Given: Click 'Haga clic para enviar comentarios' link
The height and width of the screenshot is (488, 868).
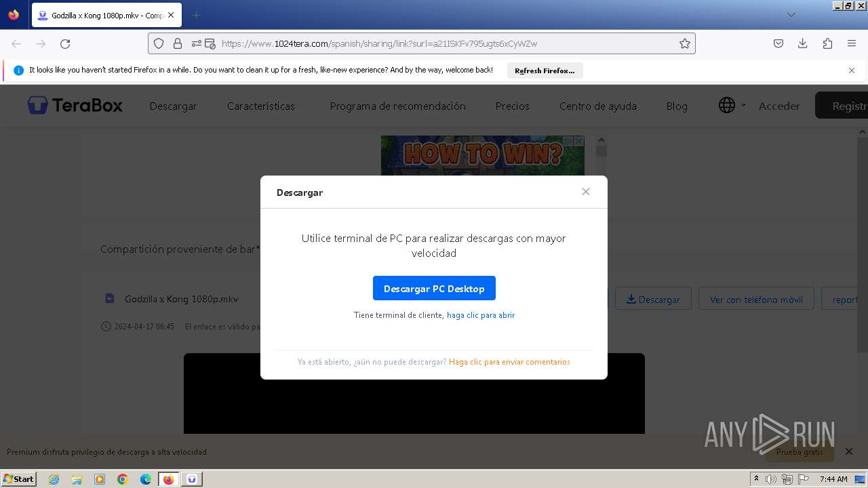Looking at the screenshot, I should (x=509, y=362).
